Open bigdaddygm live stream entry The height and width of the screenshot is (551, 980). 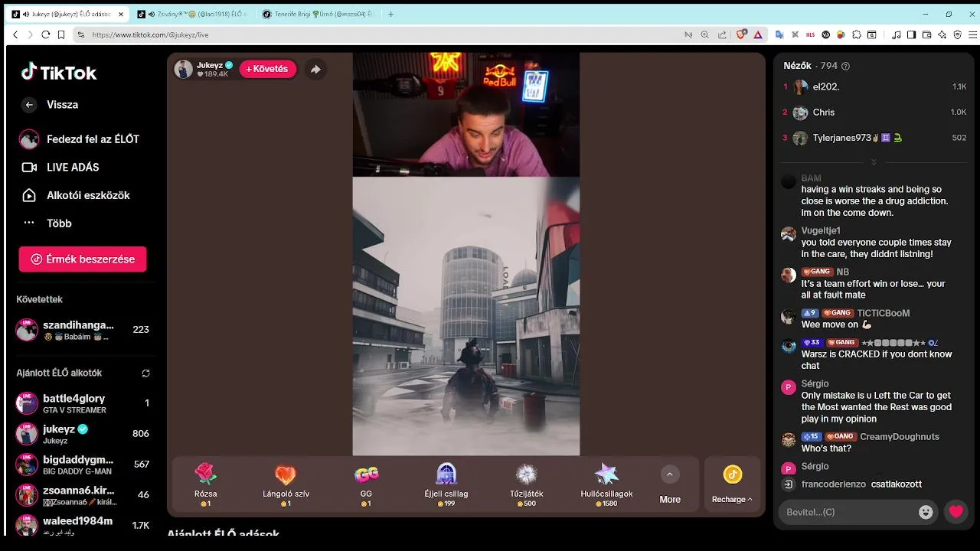84,465
